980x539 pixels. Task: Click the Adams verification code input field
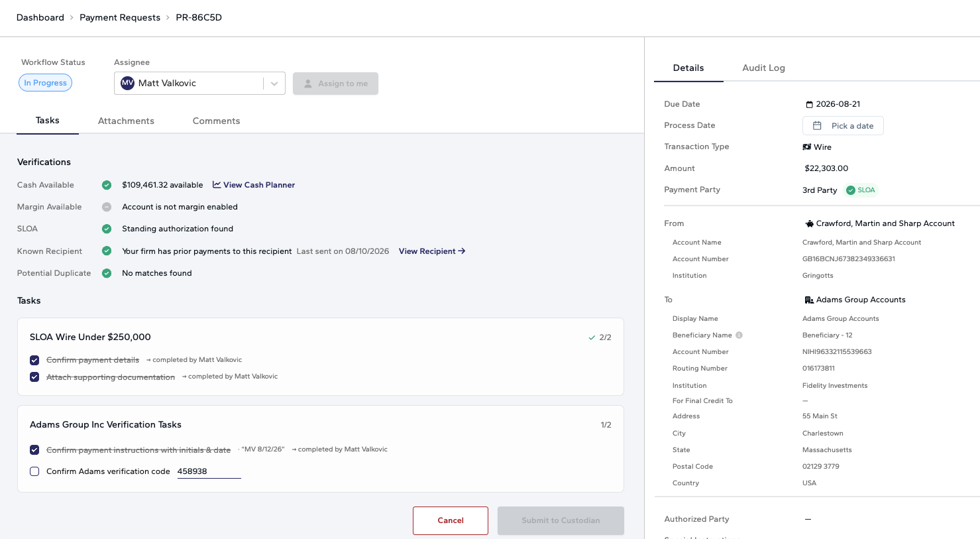pos(209,471)
